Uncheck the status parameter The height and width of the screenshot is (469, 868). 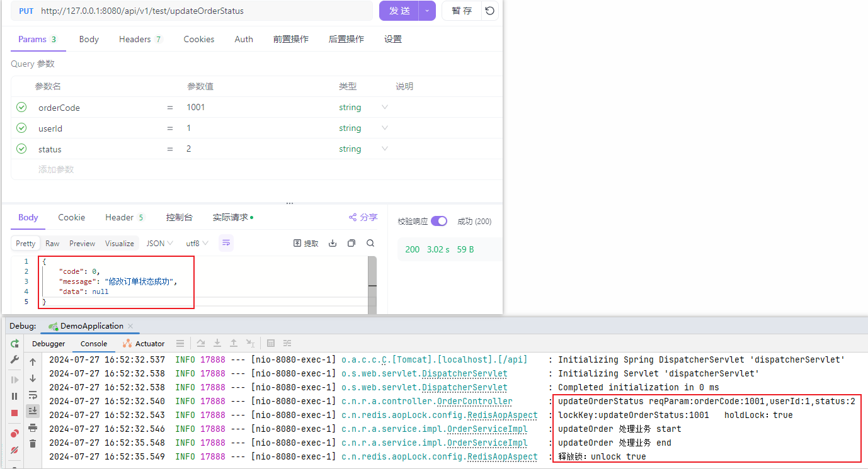21,149
